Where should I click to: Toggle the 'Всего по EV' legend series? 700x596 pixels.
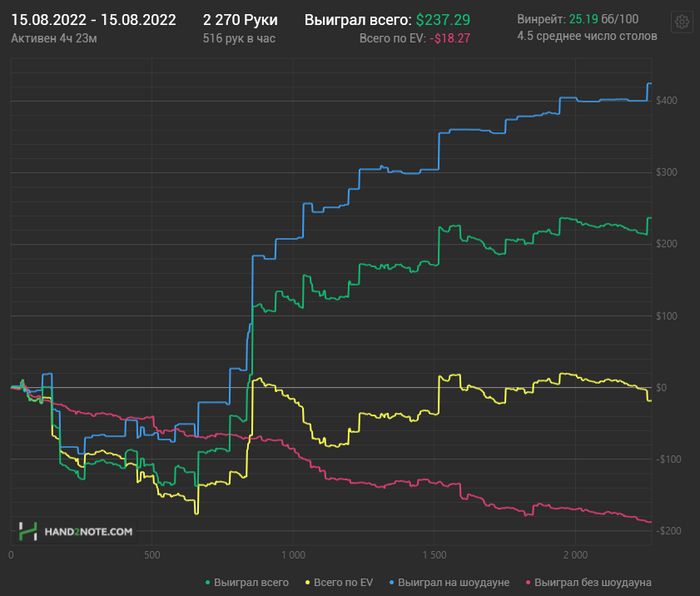(339, 582)
